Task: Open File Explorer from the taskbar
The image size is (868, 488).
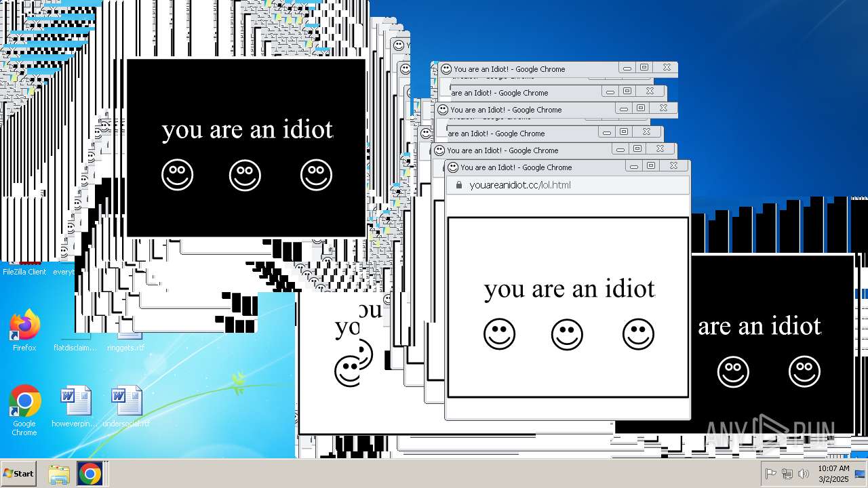Action: tap(59, 474)
